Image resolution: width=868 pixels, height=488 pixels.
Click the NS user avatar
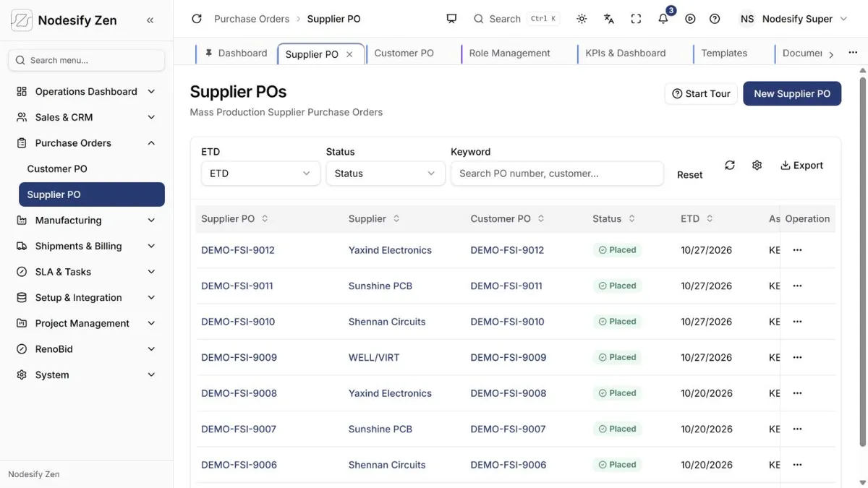746,19
